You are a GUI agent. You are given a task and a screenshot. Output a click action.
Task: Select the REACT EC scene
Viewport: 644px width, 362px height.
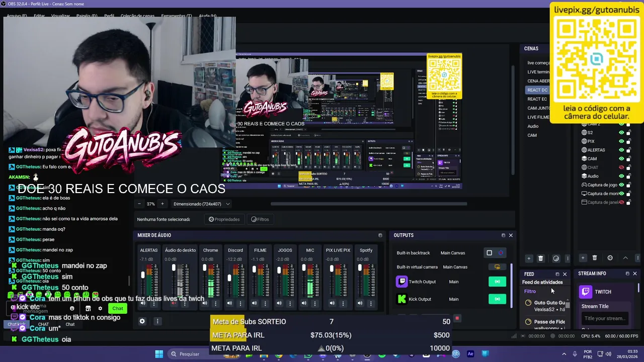coord(537,99)
